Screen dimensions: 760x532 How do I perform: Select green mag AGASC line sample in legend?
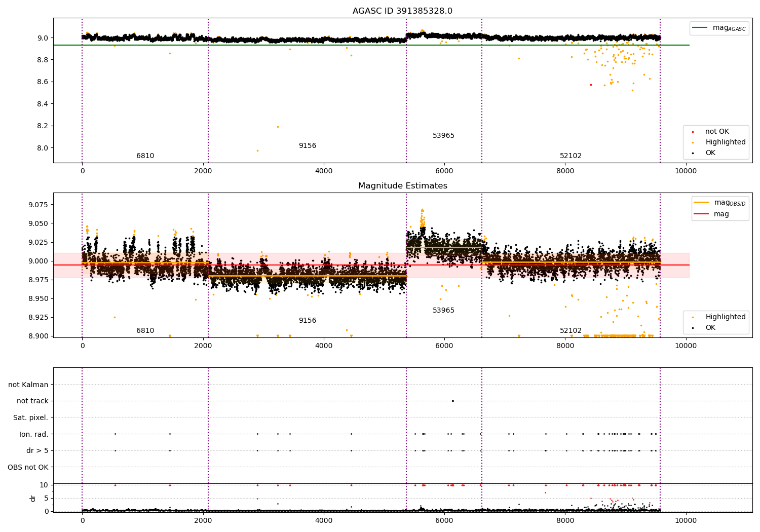point(700,28)
